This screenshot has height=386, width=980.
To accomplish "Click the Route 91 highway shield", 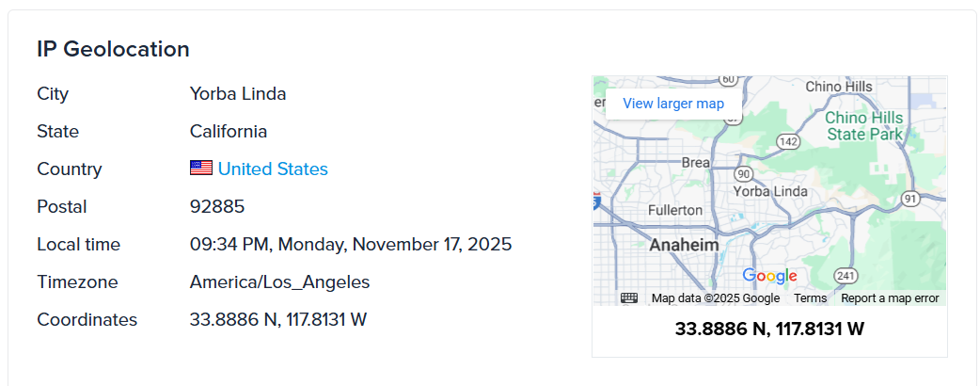I will point(909,199).
